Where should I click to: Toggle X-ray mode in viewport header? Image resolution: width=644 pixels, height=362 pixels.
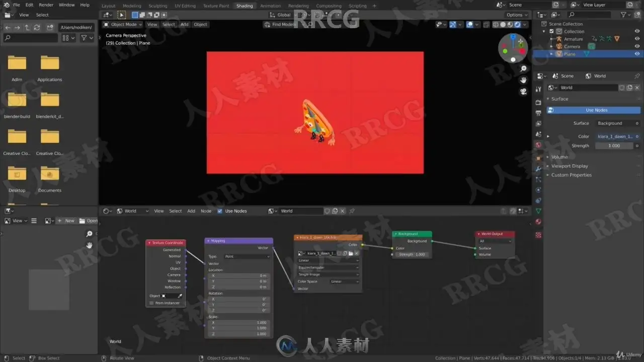click(x=486, y=24)
